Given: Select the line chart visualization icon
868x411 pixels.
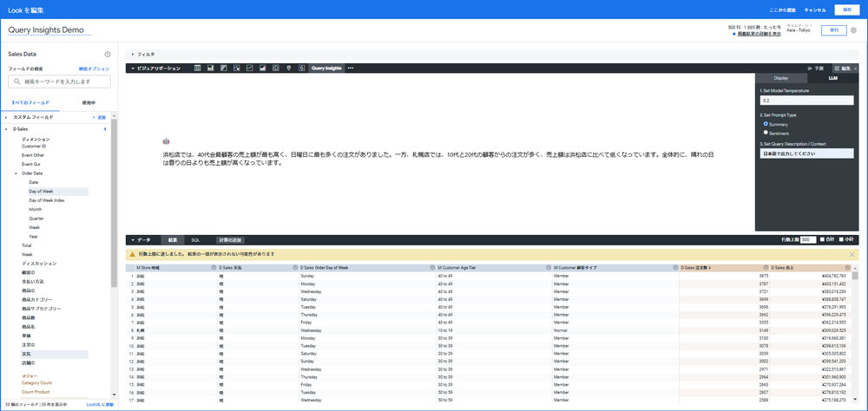Looking at the screenshot, I should [x=249, y=68].
